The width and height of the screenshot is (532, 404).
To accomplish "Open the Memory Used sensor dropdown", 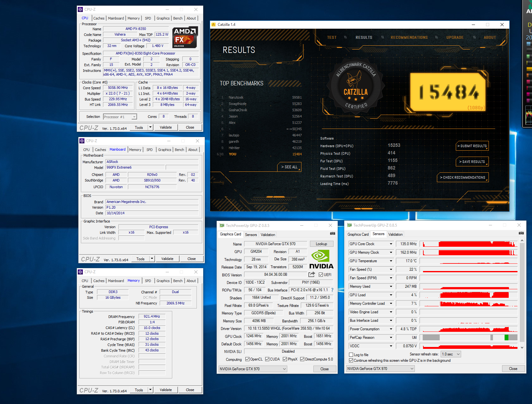I will [391, 286].
